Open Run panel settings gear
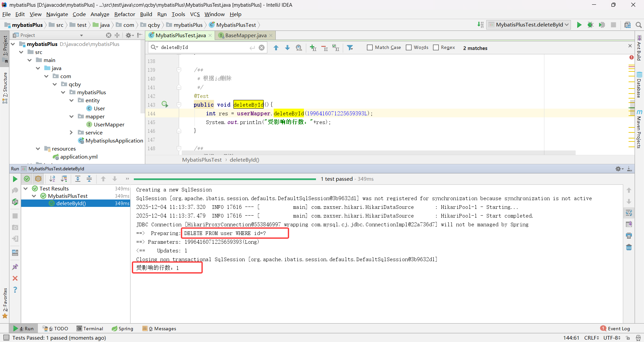644x342 pixels. click(619, 169)
